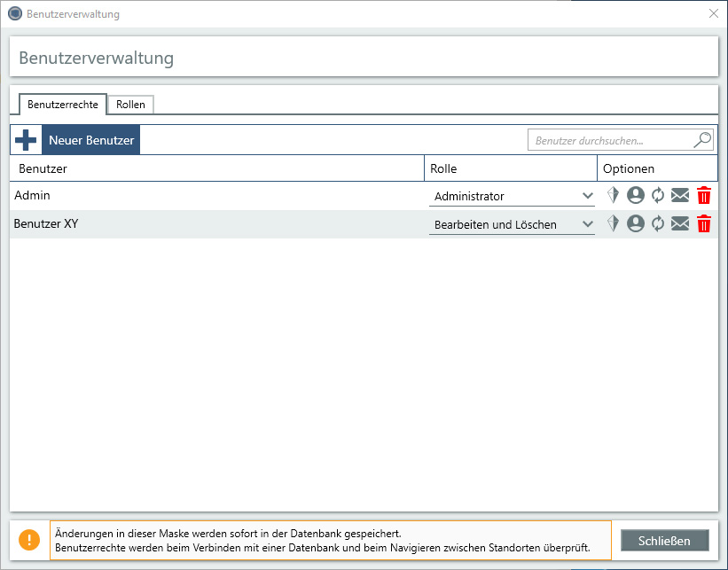
Task: Click the diamond icon for Benutzer XY
Action: click(613, 224)
